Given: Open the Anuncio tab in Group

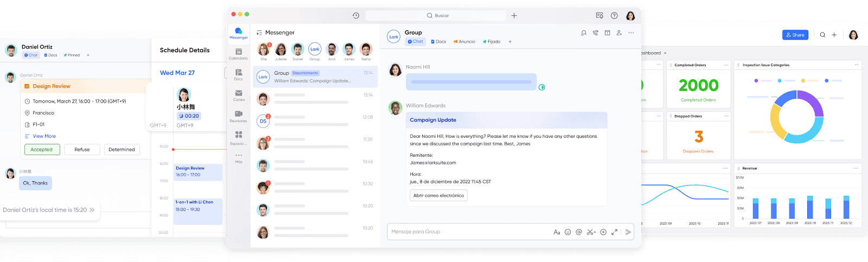Looking at the screenshot, I should pos(464,42).
